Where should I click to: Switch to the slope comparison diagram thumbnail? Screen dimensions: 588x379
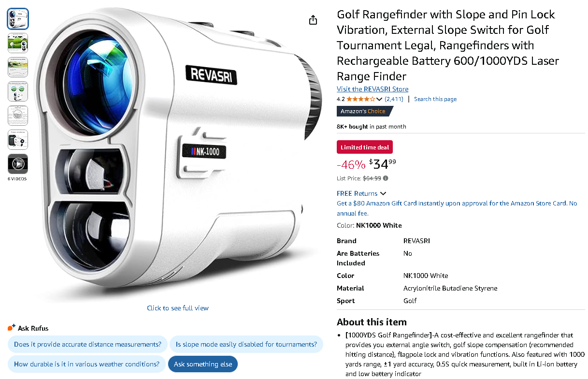click(x=18, y=67)
